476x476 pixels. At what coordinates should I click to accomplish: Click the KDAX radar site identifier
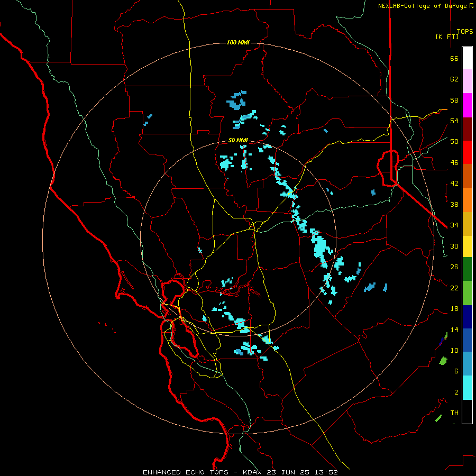coord(253,472)
